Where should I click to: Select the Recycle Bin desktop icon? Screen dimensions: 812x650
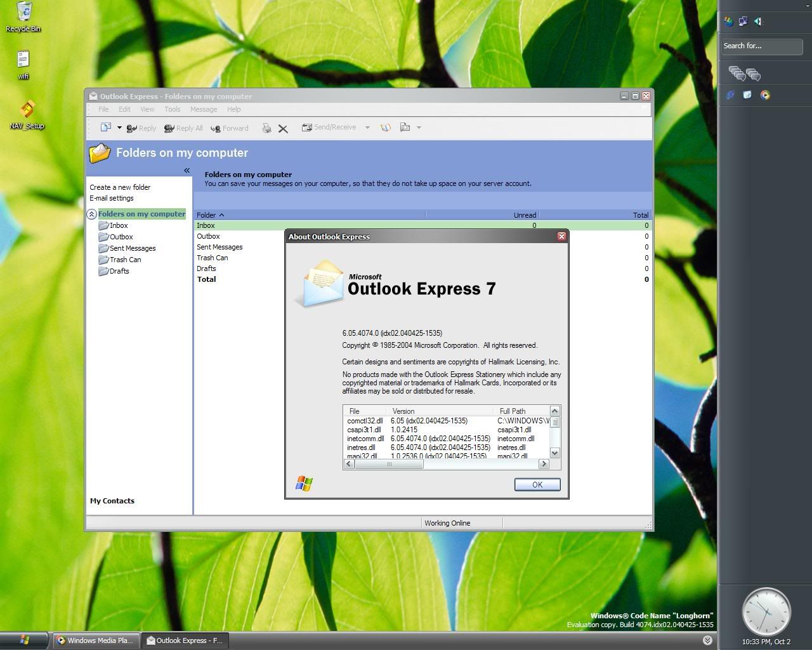[x=23, y=17]
